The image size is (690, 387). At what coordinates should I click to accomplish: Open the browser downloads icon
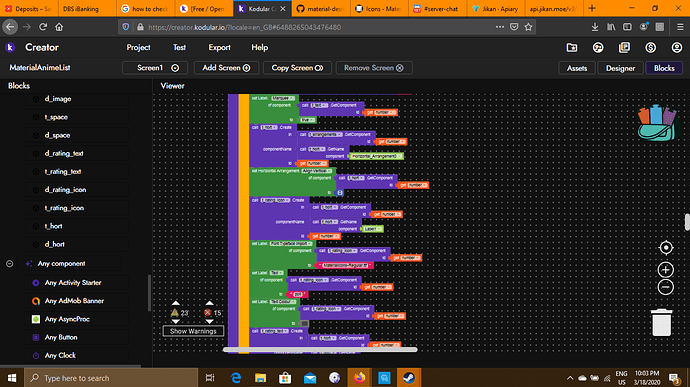pos(595,27)
